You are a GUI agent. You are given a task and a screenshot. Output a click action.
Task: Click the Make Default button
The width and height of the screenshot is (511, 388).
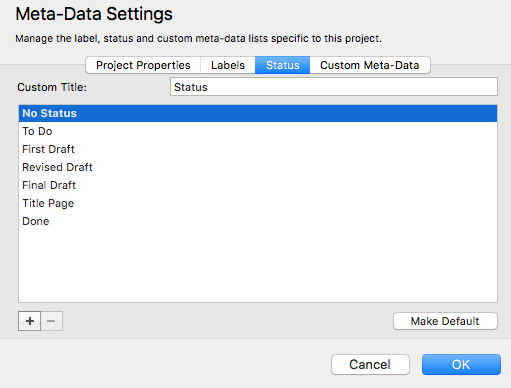(x=445, y=321)
